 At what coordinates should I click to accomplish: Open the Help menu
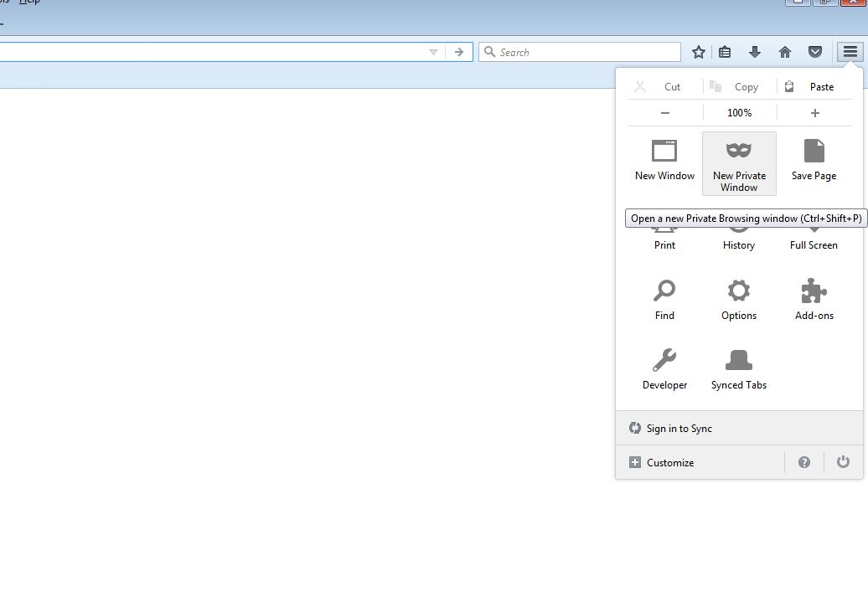(x=29, y=3)
